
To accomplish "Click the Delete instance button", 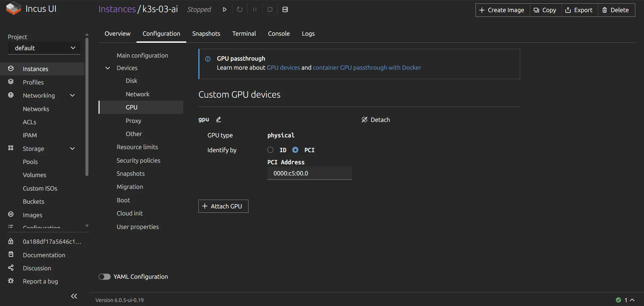I will (x=616, y=10).
